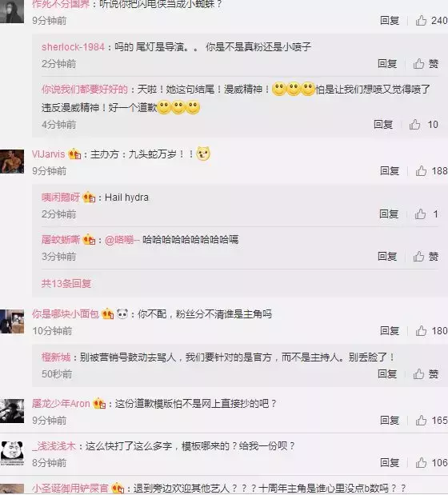The image size is (448, 495).
Task: Reply to 橙新城's 50秒前 comment
Action: [387, 374]
